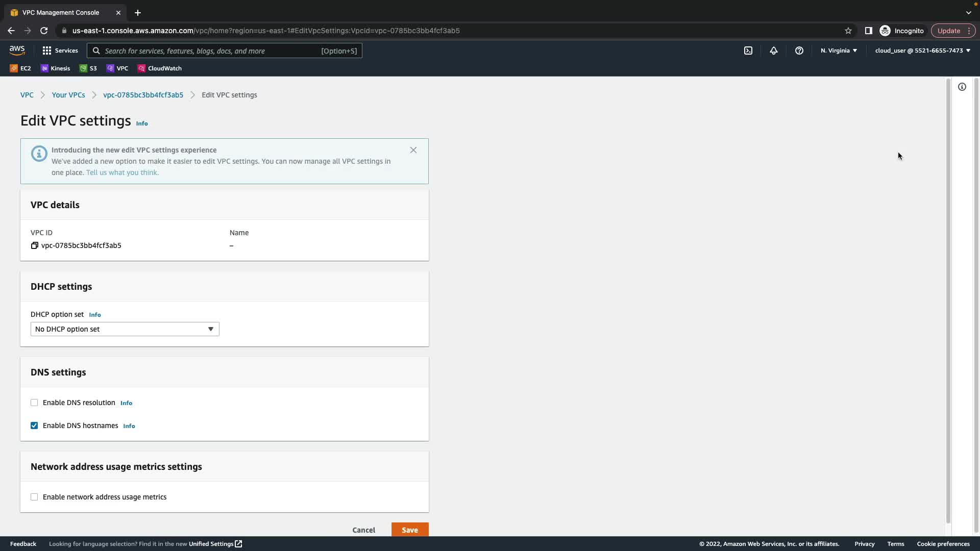Uncheck Enable DNS hostnames
This screenshot has width=980, height=551.
[34, 425]
